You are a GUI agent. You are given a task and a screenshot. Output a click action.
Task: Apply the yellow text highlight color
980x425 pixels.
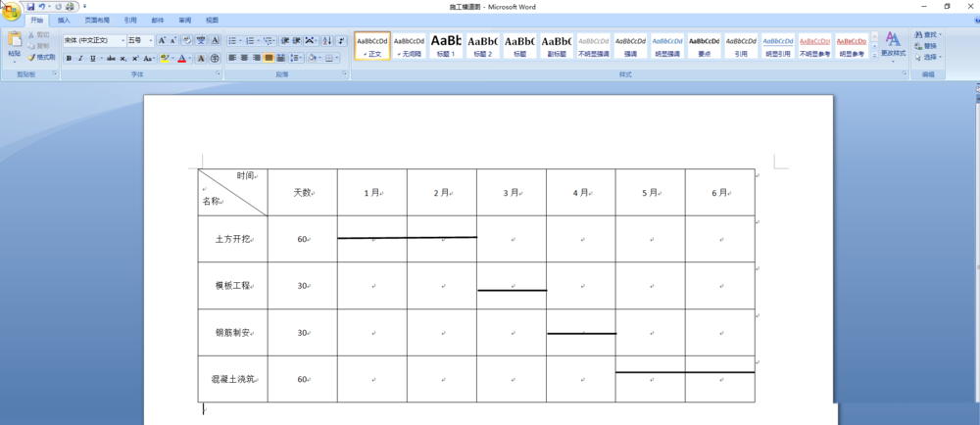(x=165, y=59)
